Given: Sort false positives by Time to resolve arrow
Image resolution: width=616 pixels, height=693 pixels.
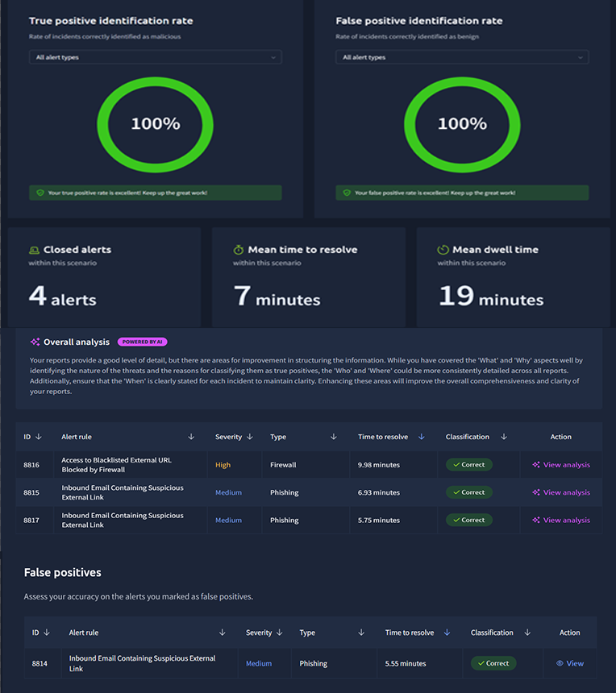Looking at the screenshot, I should coord(447,633).
